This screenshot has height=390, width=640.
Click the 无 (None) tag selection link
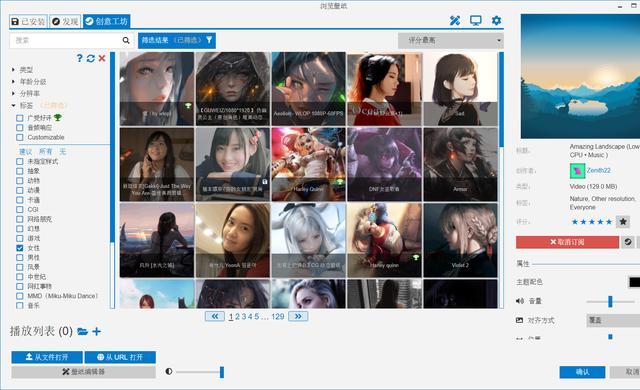pos(62,151)
